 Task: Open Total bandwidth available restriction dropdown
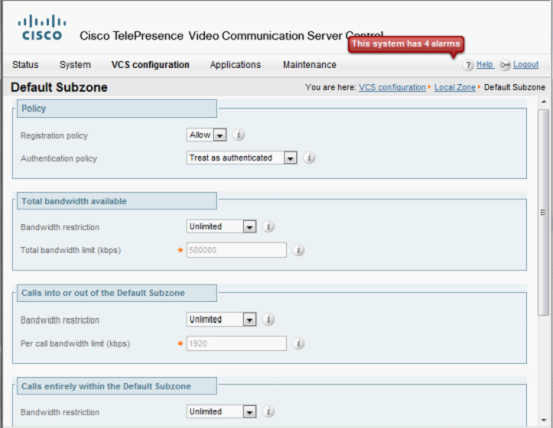click(x=221, y=226)
